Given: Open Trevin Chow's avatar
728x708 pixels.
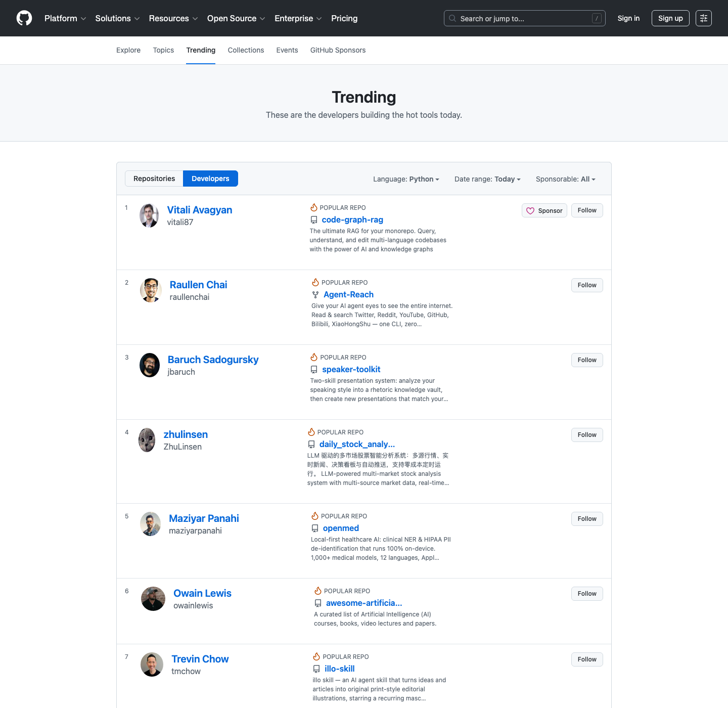Looking at the screenshot, I should click(152, 665).
